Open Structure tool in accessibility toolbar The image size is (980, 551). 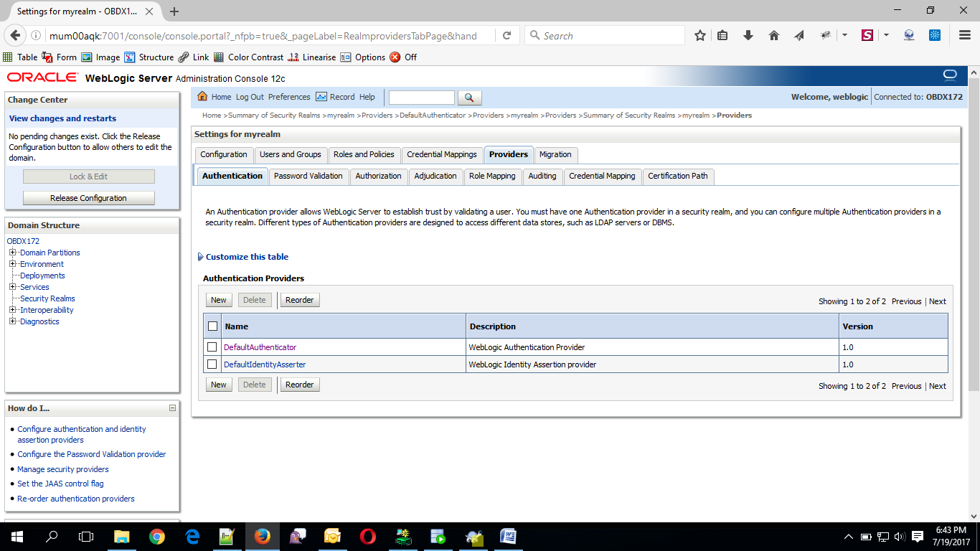pos(149,57)
